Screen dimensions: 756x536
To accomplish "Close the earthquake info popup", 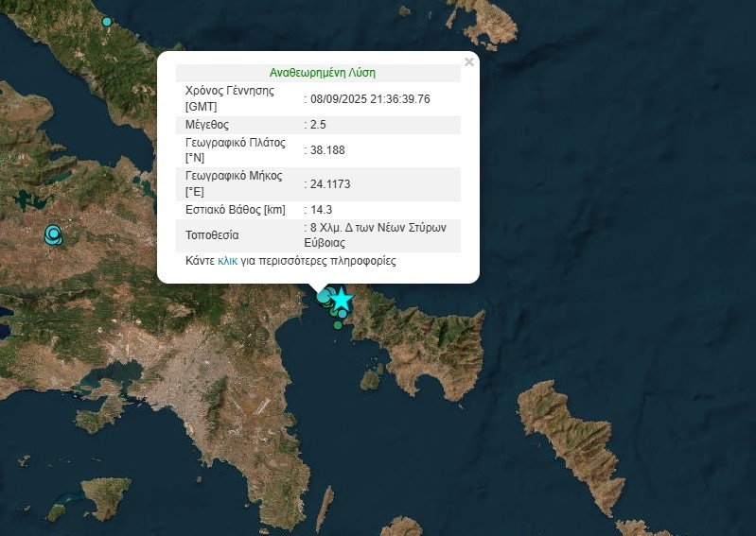I will (x=468, y=62).
